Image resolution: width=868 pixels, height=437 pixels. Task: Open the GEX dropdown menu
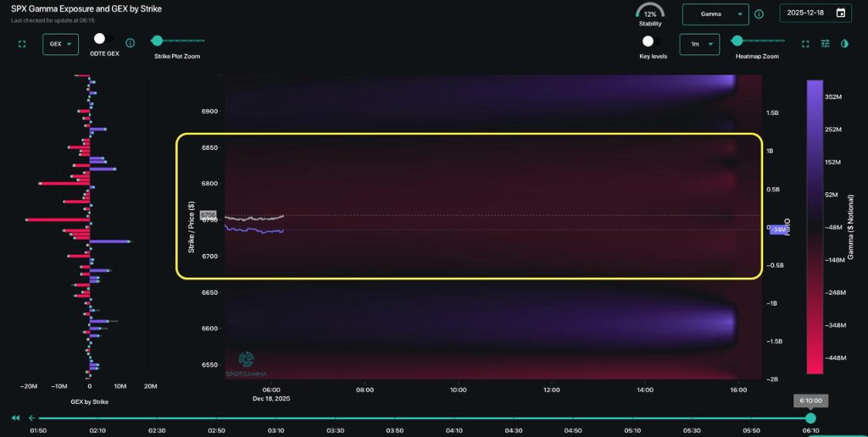point(60,44)
